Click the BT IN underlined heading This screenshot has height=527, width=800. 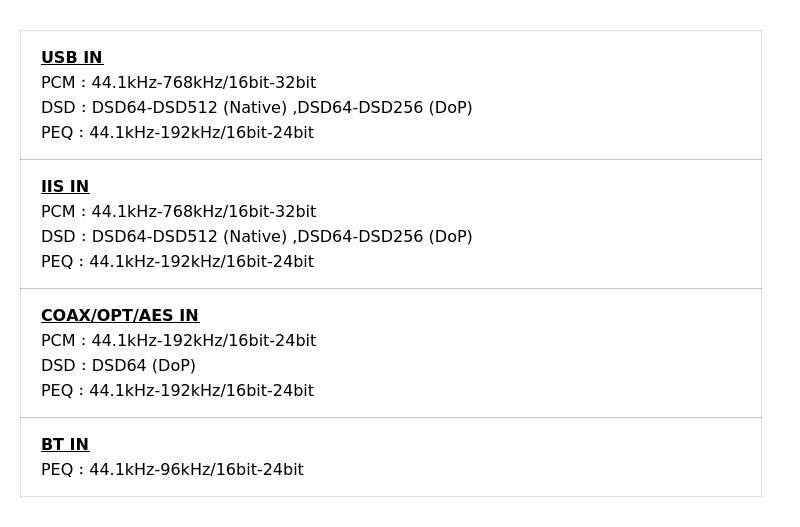pyautogui.click(x=65, y=445)
